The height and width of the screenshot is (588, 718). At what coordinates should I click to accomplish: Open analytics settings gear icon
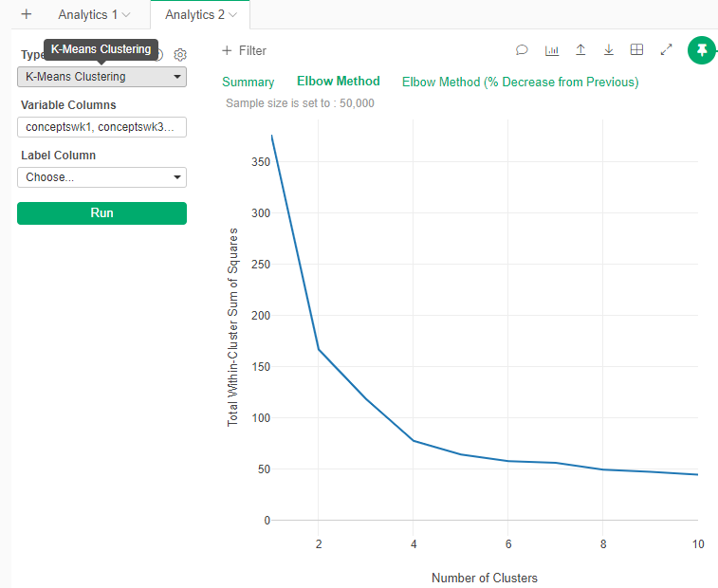[180, 55]
